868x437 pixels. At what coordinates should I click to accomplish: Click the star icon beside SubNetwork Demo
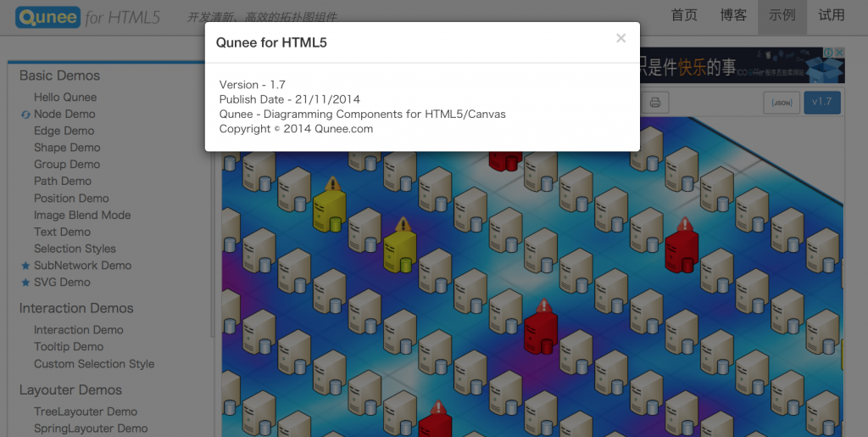pos(25,266)
